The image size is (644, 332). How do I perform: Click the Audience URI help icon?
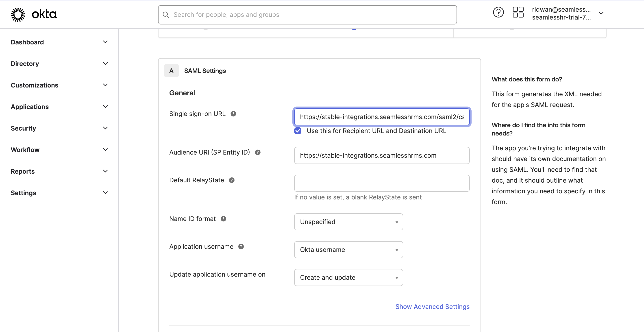click(257, 152)
